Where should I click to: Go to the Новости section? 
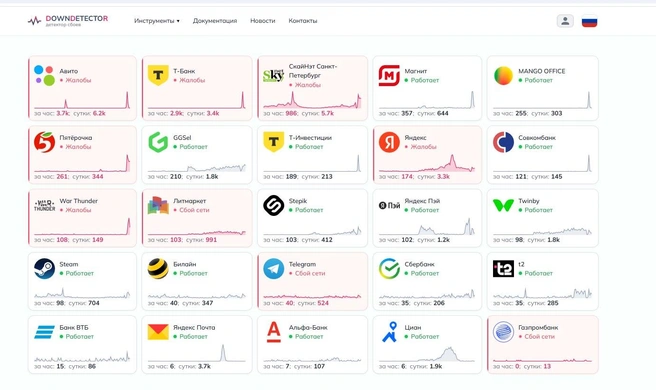tap(263, 21)
